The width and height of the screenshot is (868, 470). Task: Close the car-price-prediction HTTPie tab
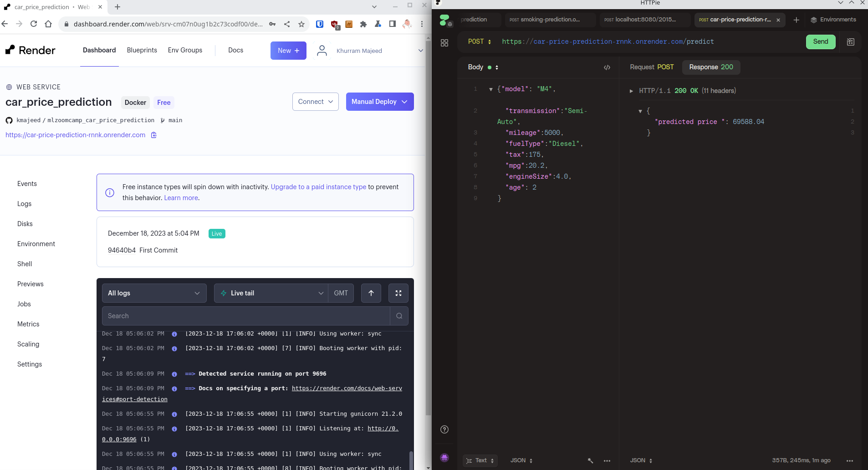(778, 20)
